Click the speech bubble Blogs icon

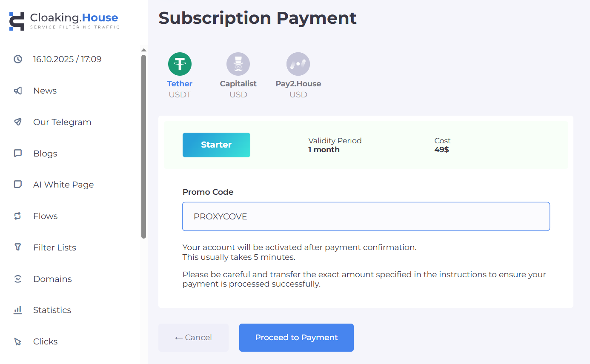(18, 154)
